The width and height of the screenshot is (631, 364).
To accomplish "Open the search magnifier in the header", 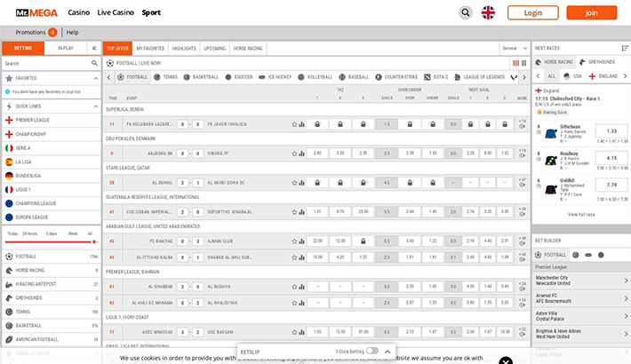I will pyautogui.click(x=466, y=12).
